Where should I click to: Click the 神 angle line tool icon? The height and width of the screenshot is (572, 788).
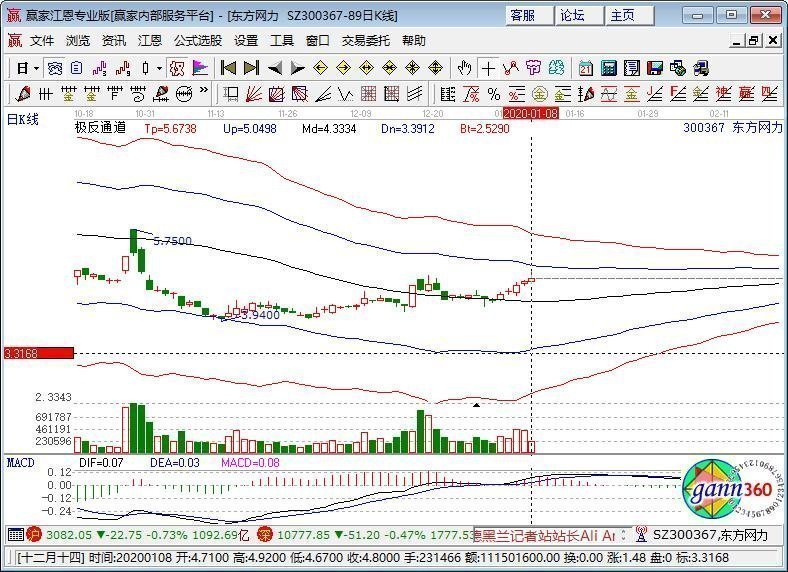[724, 94]
